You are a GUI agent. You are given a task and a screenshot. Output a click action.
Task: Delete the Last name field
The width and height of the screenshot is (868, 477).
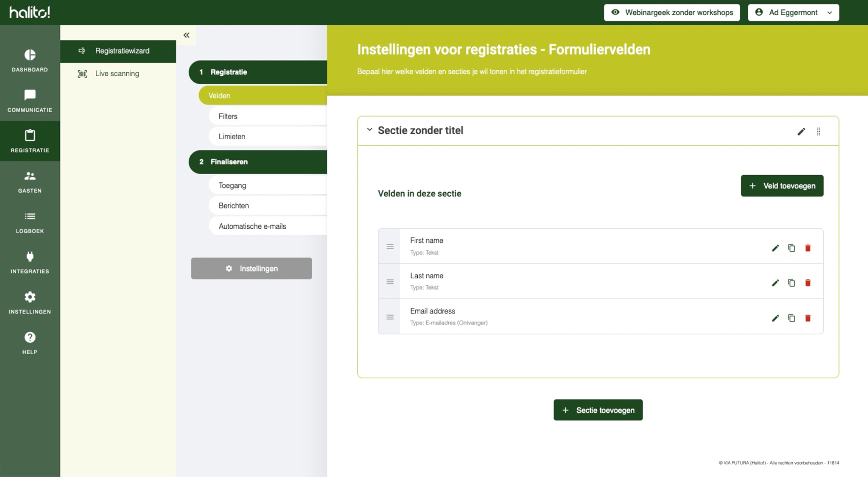[808, 283]
